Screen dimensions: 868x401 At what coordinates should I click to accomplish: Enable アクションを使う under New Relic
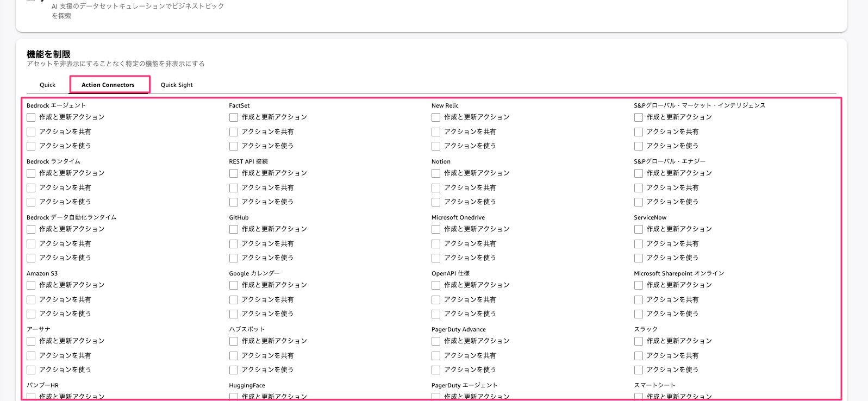click(x=436, y=146)
